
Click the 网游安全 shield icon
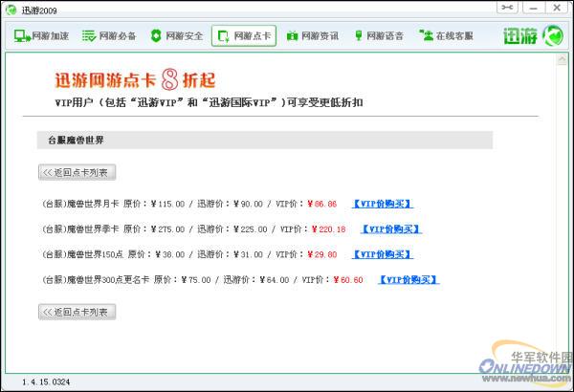tap(156, 36)
